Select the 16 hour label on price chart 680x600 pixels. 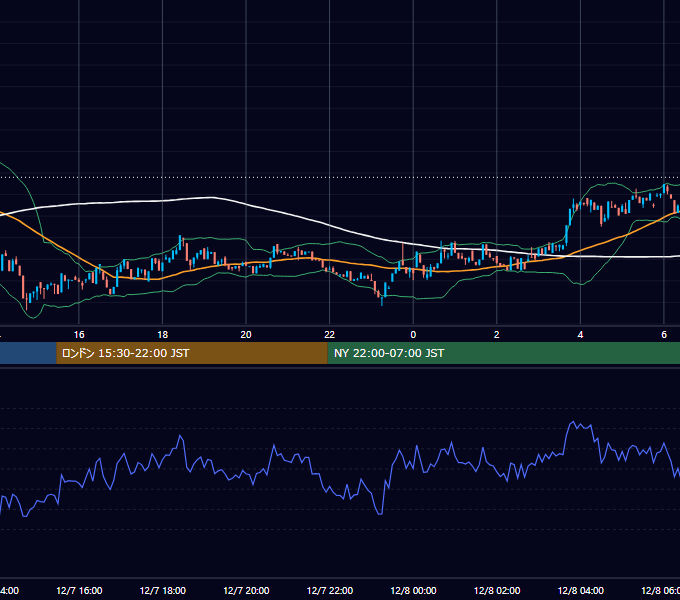(x=79, y=335)
